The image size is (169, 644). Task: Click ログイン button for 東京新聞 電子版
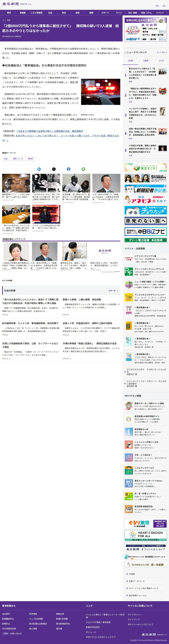tap(162, 32)
